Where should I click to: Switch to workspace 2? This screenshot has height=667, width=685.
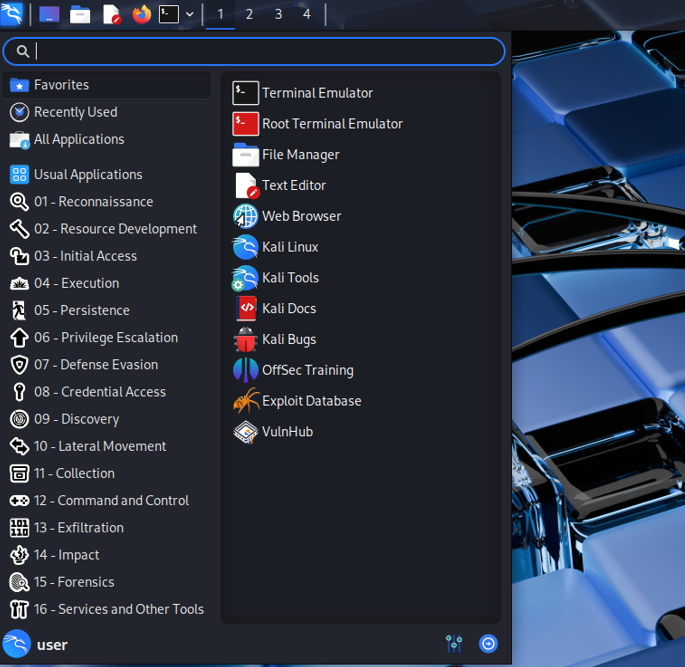pos(249,14)
